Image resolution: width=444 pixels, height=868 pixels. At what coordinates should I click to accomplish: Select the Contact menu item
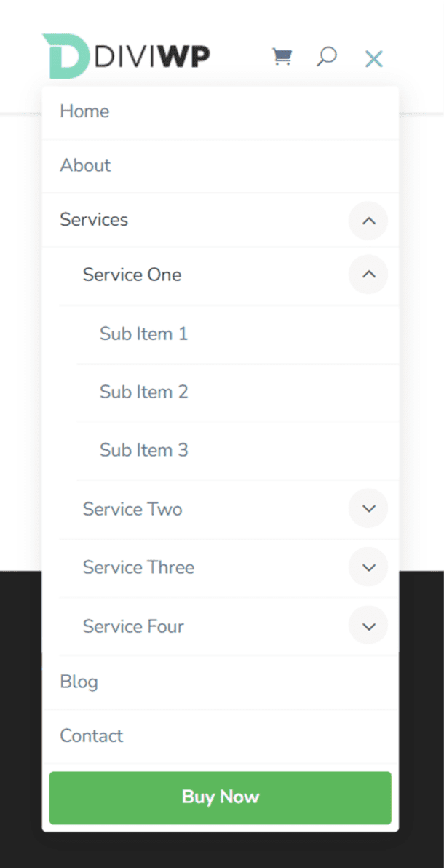91,735
